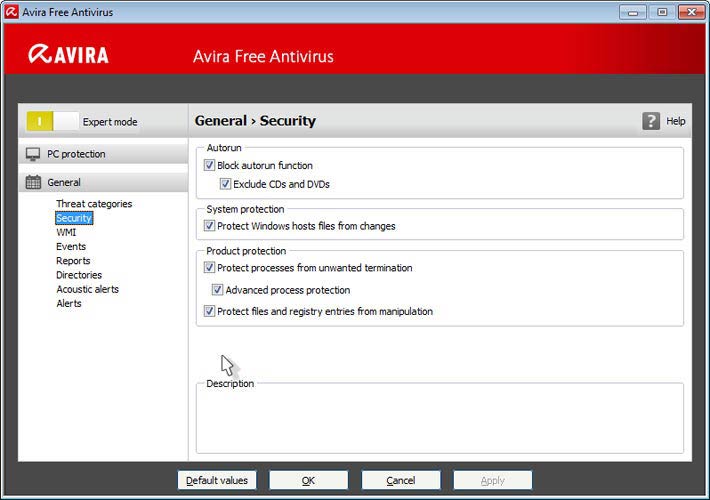Toggle the Expert mode switch
The width and height of the screenshot is (710, 500).
click(51, 121)
